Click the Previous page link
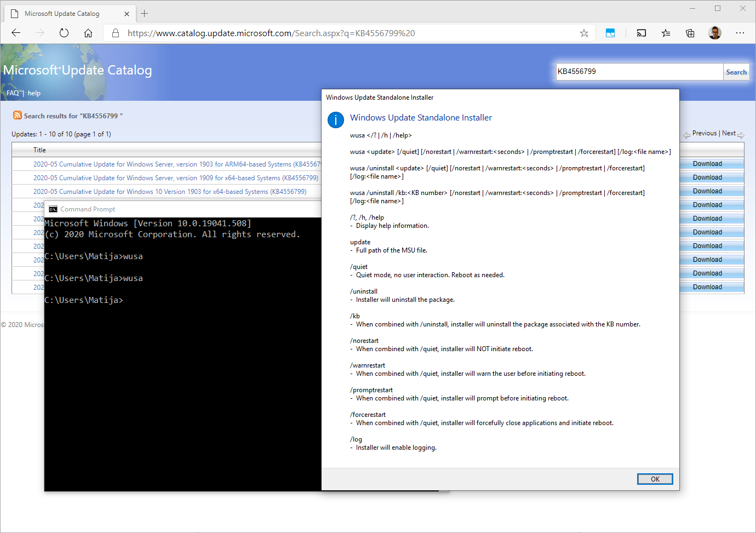This screenshot has height=533, width=756. point(705,133)
